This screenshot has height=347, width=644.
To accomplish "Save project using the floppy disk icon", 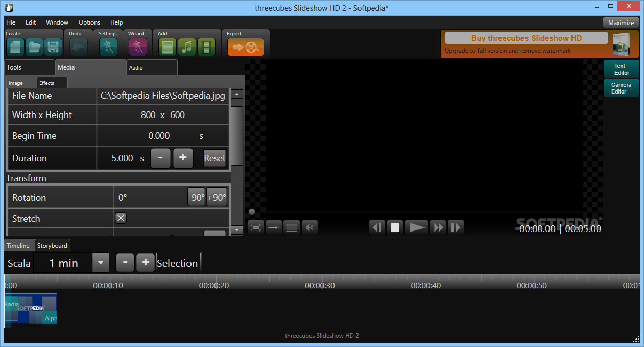I will 53,47.
